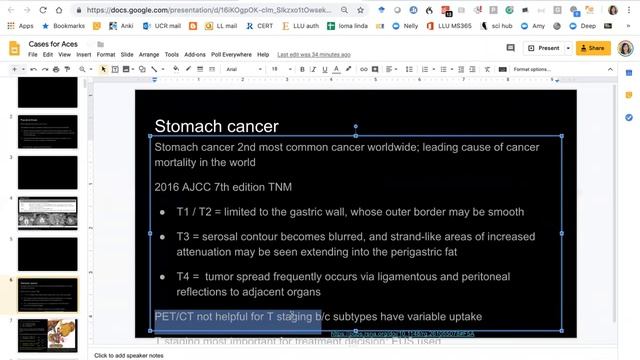
Task: Open the Tasks side panel icon
Action: (629, 118)
